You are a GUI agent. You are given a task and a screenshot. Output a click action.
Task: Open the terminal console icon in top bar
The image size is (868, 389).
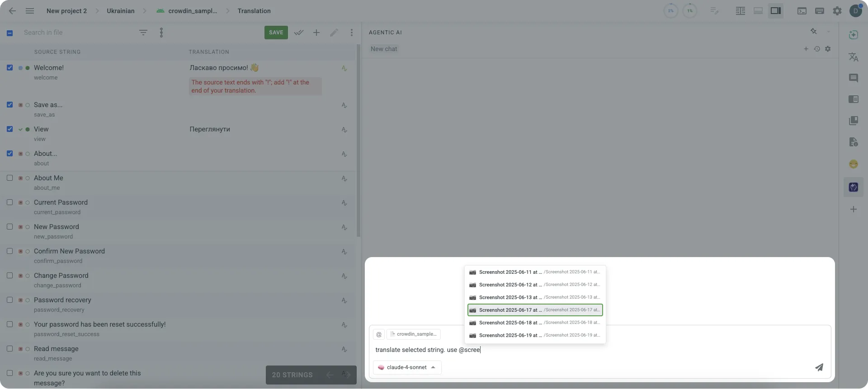pyautogui.click(x=802, y=11)
